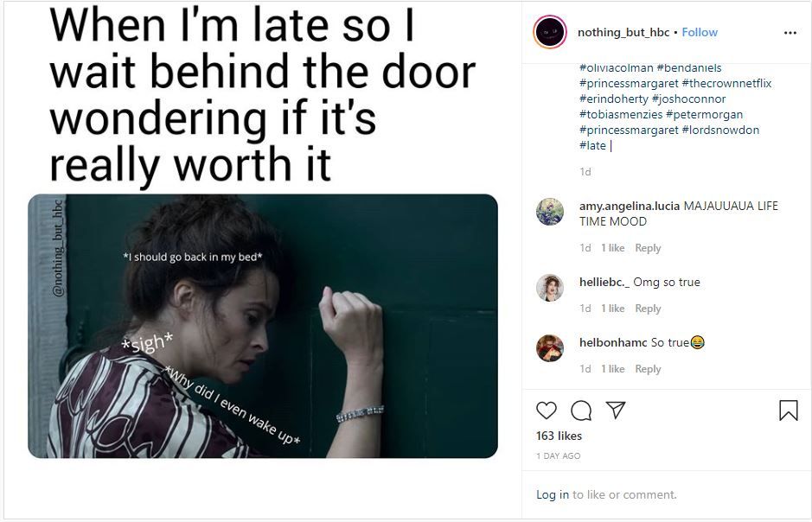Open the #thecrownnetflix hashtag
The image size is (812, 522).
726,83
